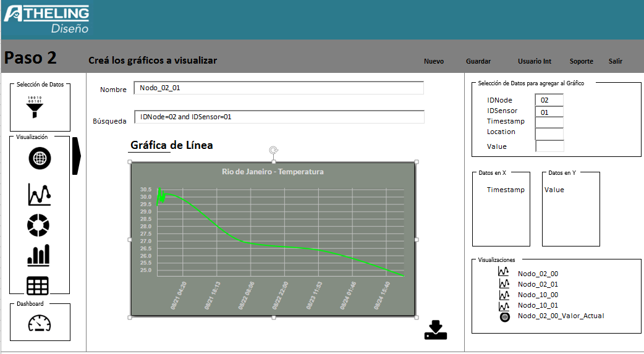Choose the line chart visualization icon
This screenshot has height=354, width=644.
click(39, 194)
